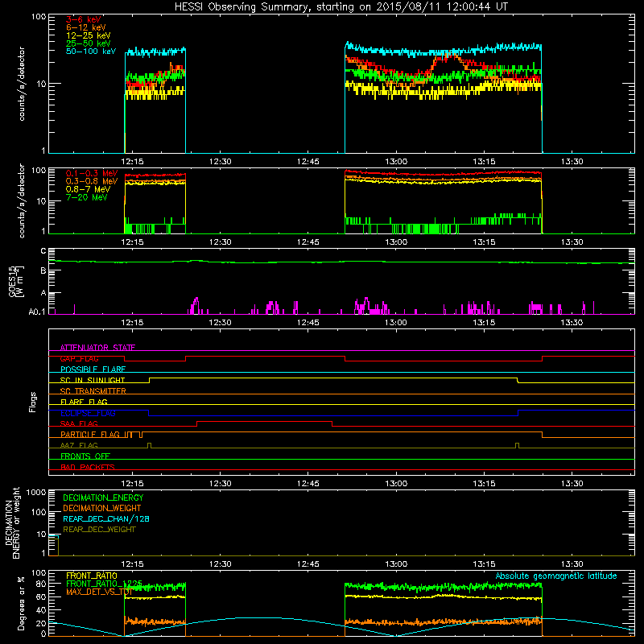Click the PARTICLE_FLAG label

(90, 435)
